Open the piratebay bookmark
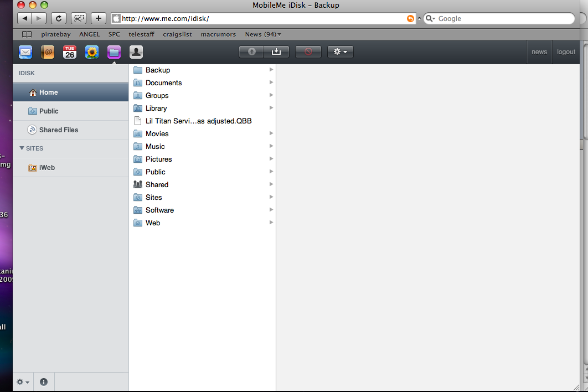 pyautogui.click(x=56, y=34)
